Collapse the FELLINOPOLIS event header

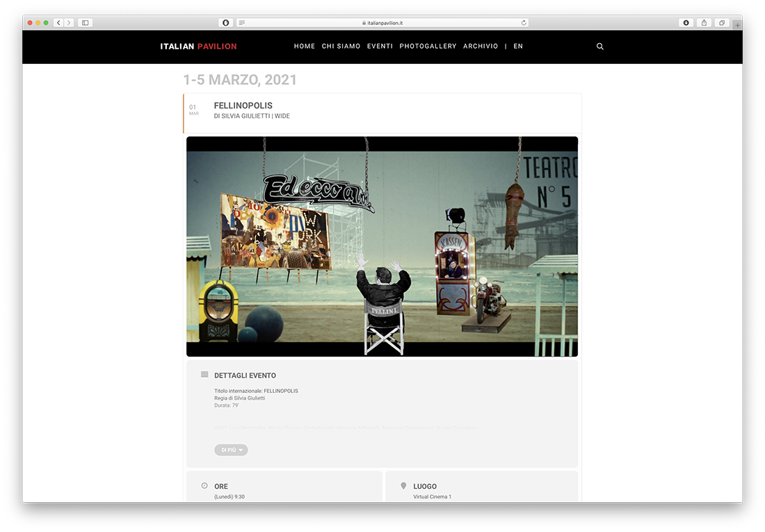tap(382, 113)
